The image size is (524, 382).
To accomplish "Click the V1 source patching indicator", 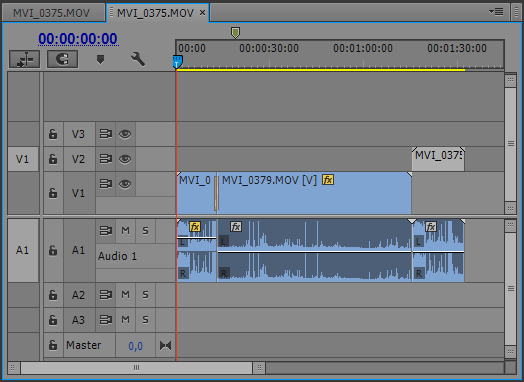I will coord(23,159).
